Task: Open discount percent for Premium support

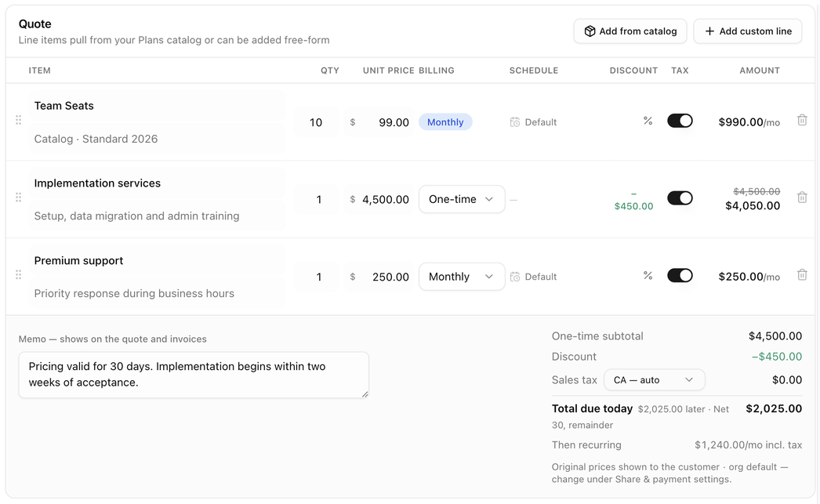Action: (x=648, y=276)
